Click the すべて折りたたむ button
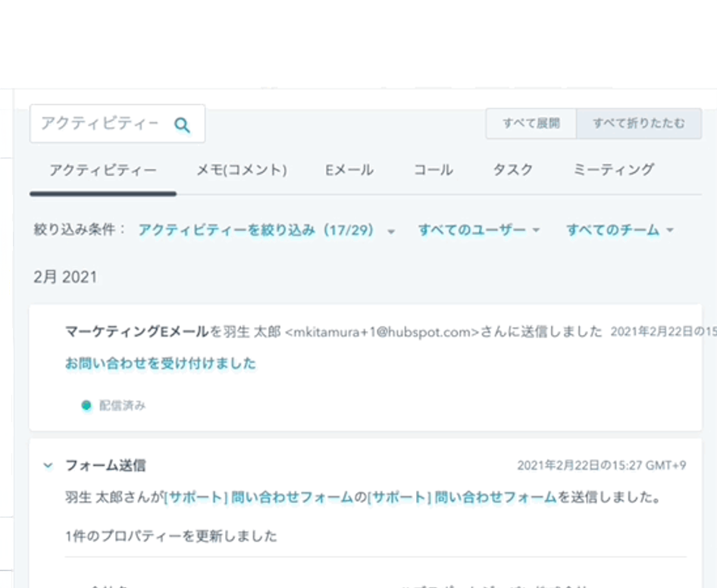 click(639, 123)
